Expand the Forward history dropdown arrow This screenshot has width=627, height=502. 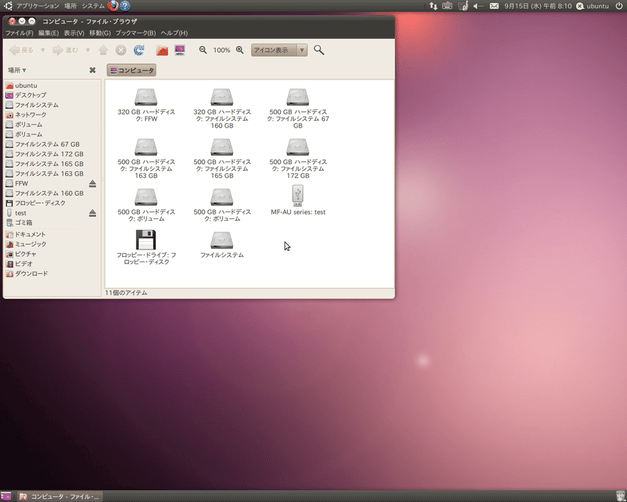(x=88, y=50)
